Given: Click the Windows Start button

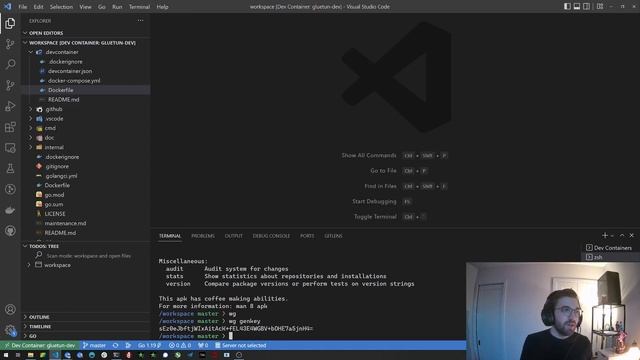Looking at the screenshot, I should [6, 355].
